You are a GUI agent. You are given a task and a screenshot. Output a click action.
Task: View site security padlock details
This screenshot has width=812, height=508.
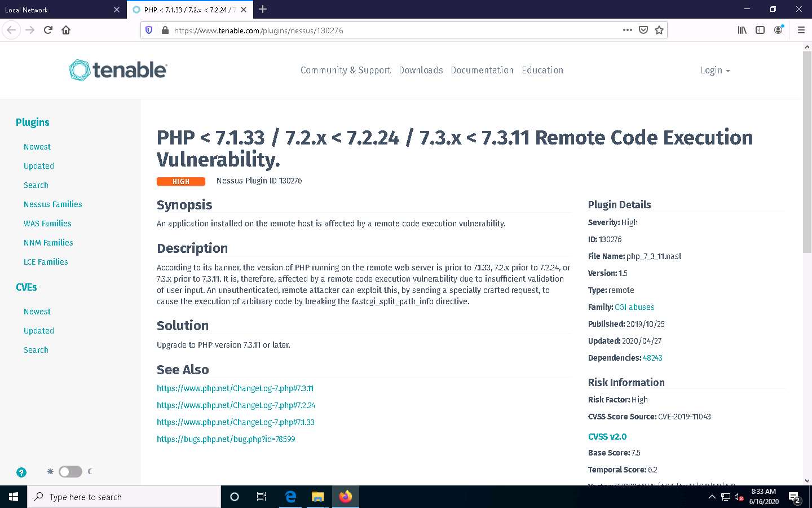tap(165, 30)
